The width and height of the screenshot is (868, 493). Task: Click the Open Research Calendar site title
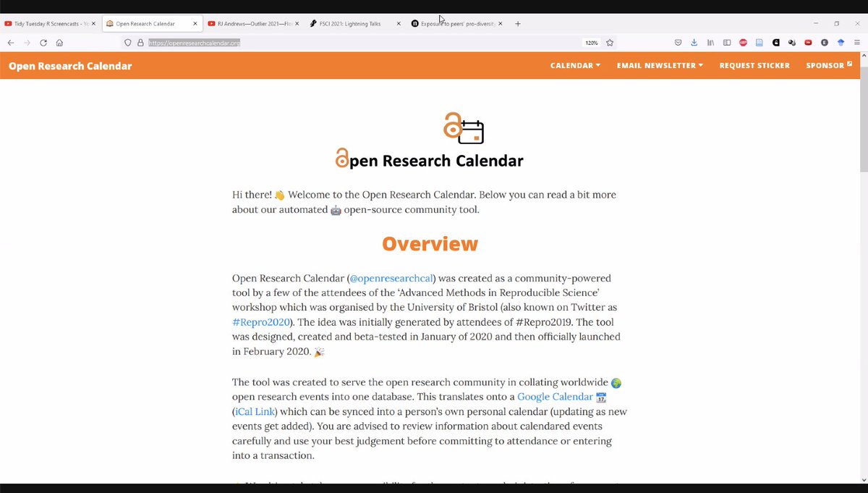(x=70, y=66)
